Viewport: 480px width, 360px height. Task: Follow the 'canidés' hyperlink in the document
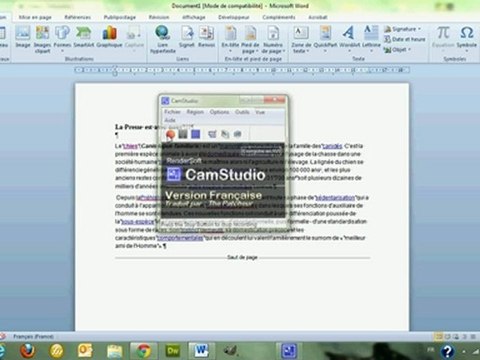(332, 146)
